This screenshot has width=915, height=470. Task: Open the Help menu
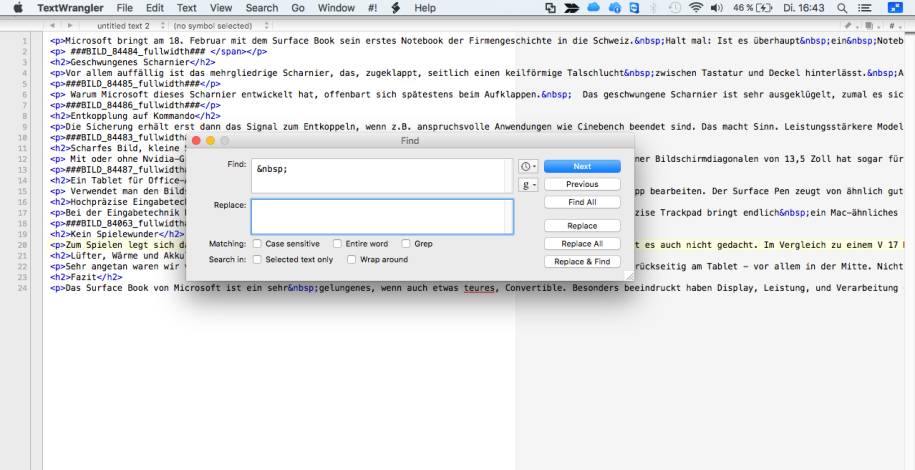tap(425, 8)
